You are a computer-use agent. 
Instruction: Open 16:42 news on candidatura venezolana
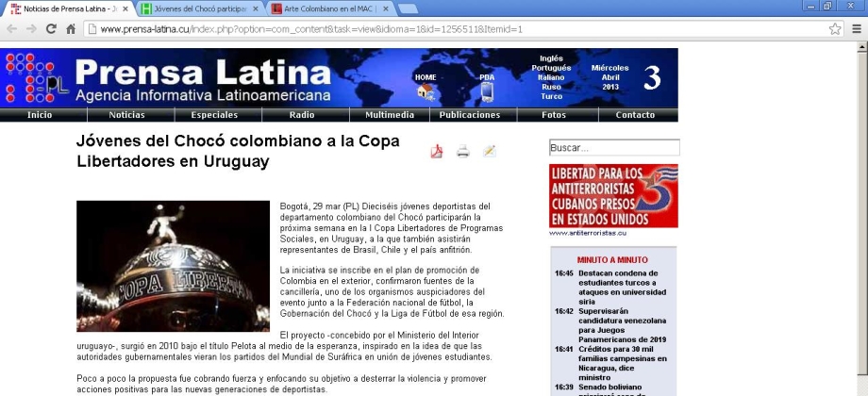pos(622,325)
